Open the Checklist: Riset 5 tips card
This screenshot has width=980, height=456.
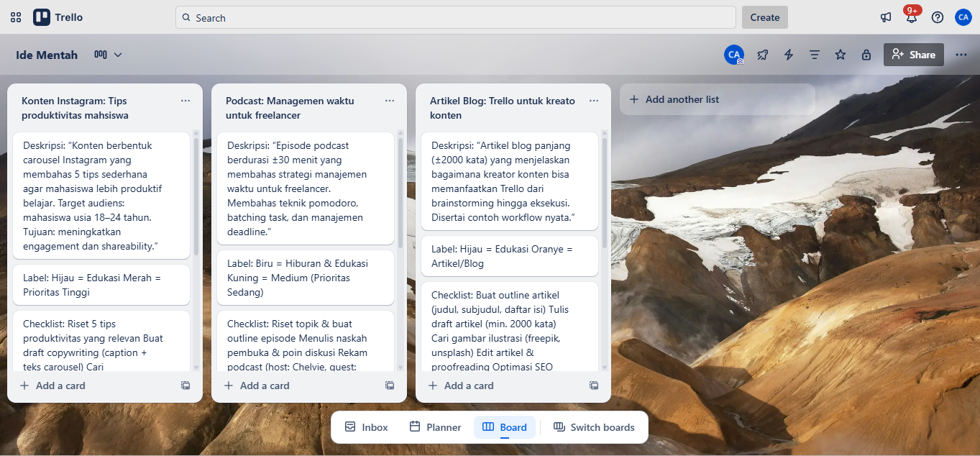(101, 342)
